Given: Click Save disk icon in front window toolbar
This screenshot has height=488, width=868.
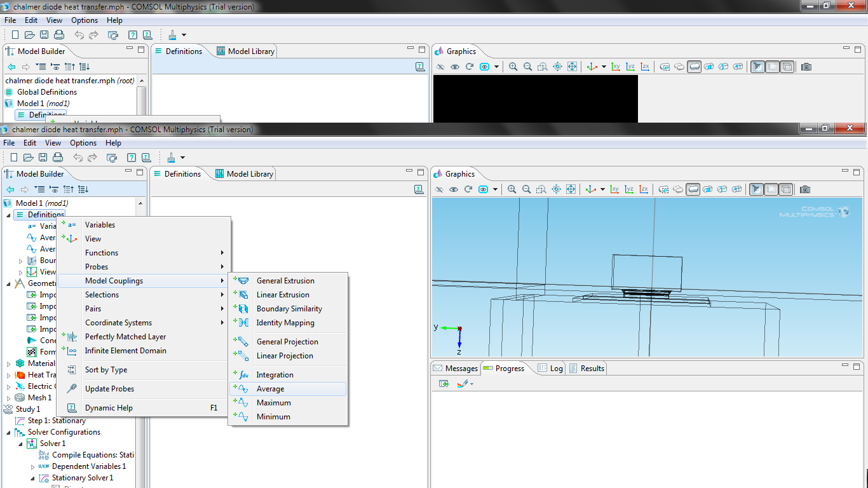Looking at the screenshot, I should pos(43,158).
